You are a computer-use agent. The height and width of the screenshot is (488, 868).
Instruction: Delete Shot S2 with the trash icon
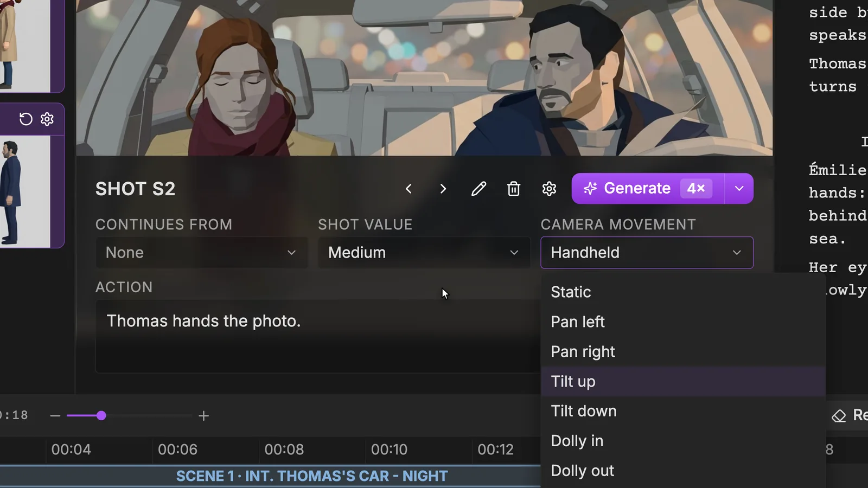[x=514, y=189]
